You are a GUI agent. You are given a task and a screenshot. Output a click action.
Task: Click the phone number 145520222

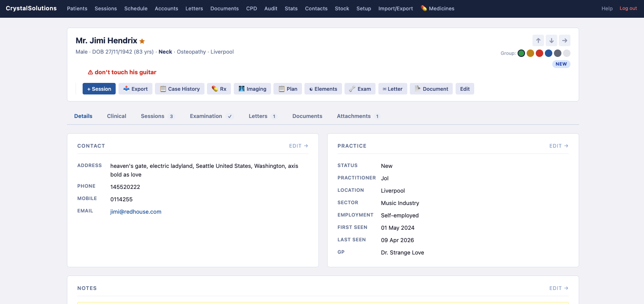(125, 187)
